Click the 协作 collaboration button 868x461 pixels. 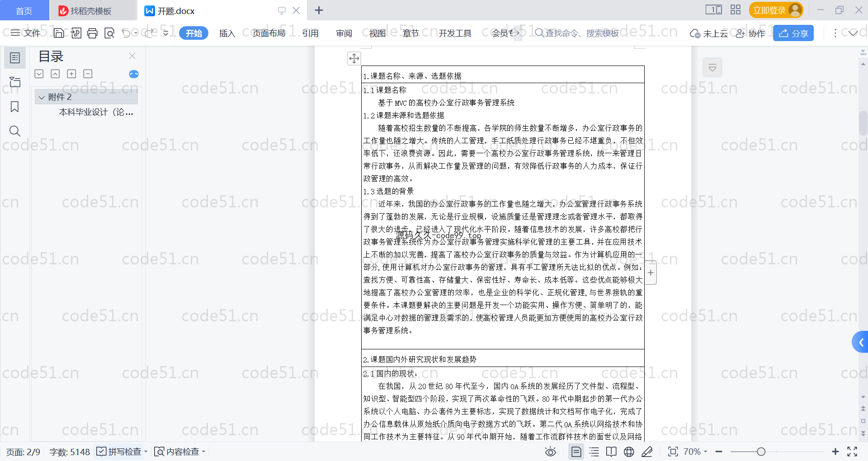click(750, 33)
